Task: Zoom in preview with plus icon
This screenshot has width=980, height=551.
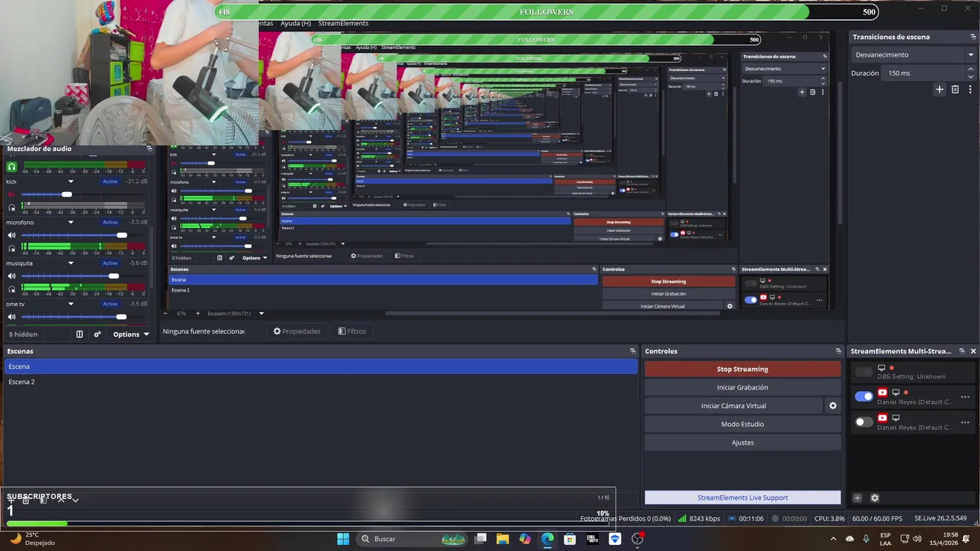Action: tap(198, 313)
